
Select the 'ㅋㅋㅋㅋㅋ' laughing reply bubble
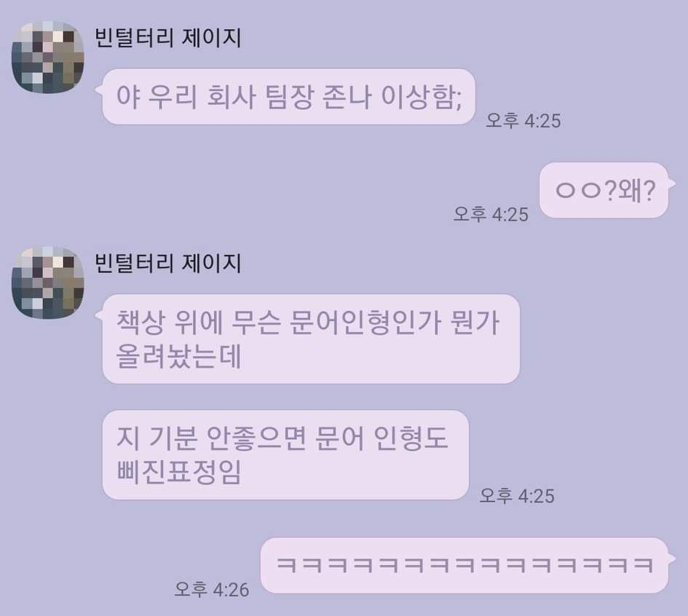coord(464,565)
